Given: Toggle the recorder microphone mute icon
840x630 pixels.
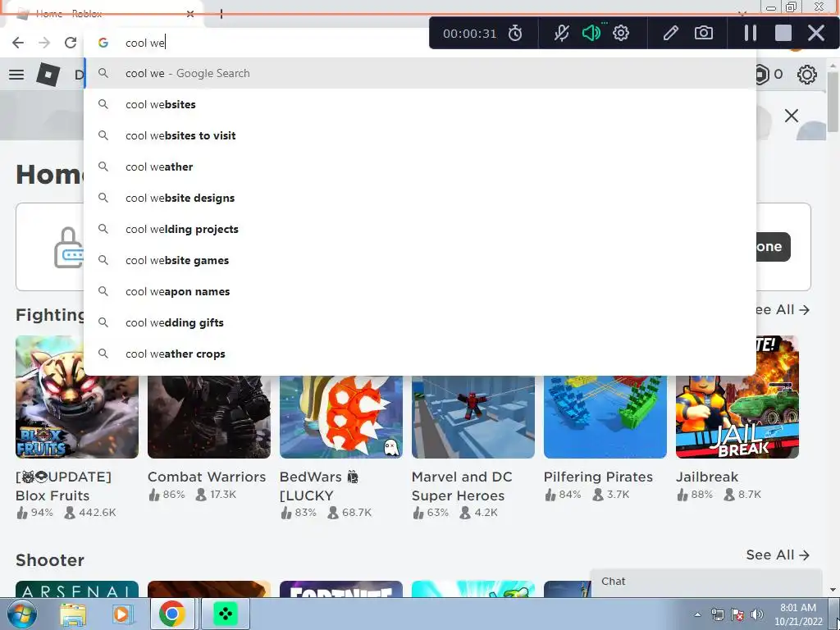Looking at the screenshot, I should [x=561, y=33].
